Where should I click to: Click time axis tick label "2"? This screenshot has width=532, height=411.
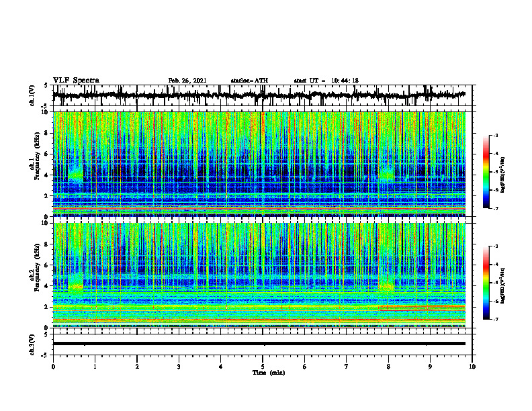(x=137, y=367)
